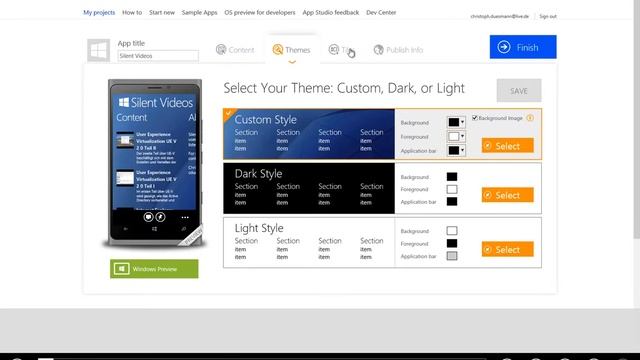Click Light Style Application bar gray swatch
This screenshot has height=360, width=640.
click(452, 256)
